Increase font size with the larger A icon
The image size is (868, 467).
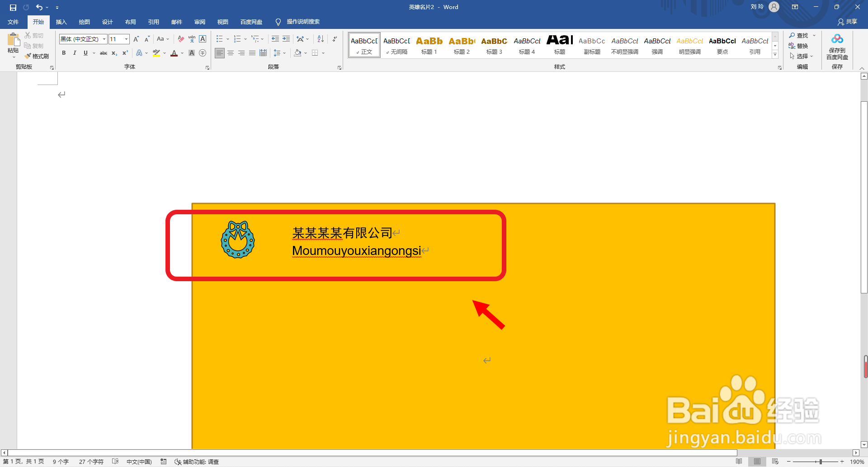pyautogui.click(x=136, y=39)
